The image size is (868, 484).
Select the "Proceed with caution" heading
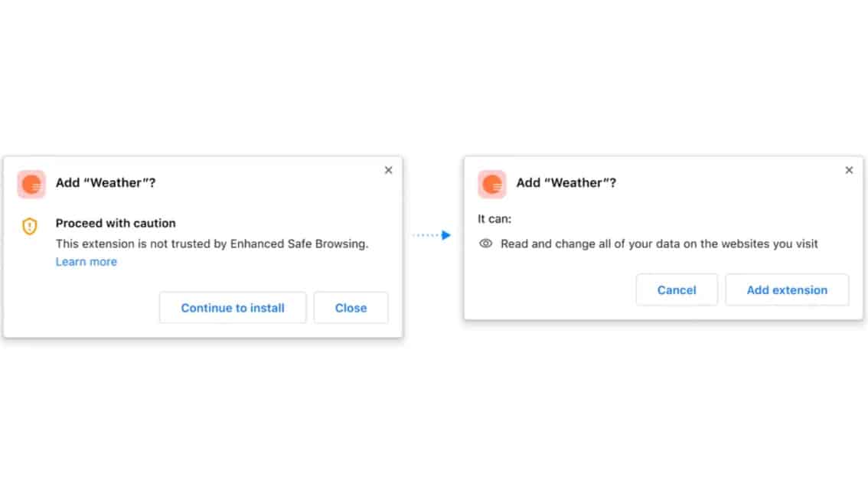click(x=116, y=224)
